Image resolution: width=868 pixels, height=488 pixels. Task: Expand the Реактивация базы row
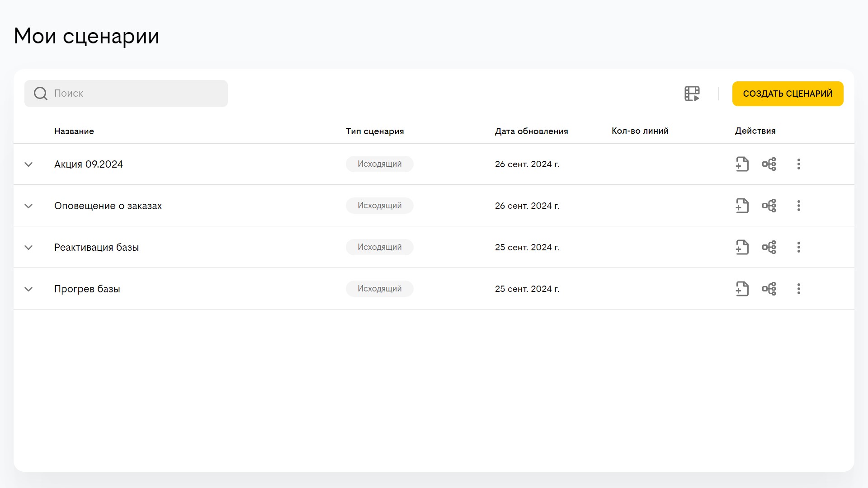pyautogui.click(x=28, y=248)
